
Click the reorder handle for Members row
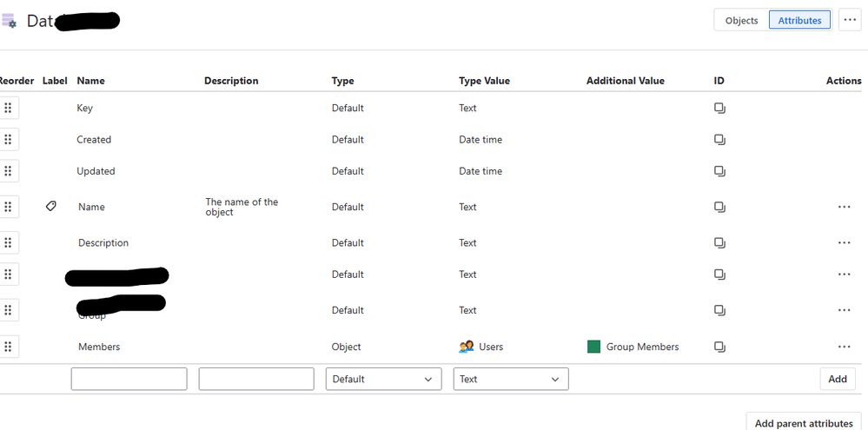pos(8,347)
